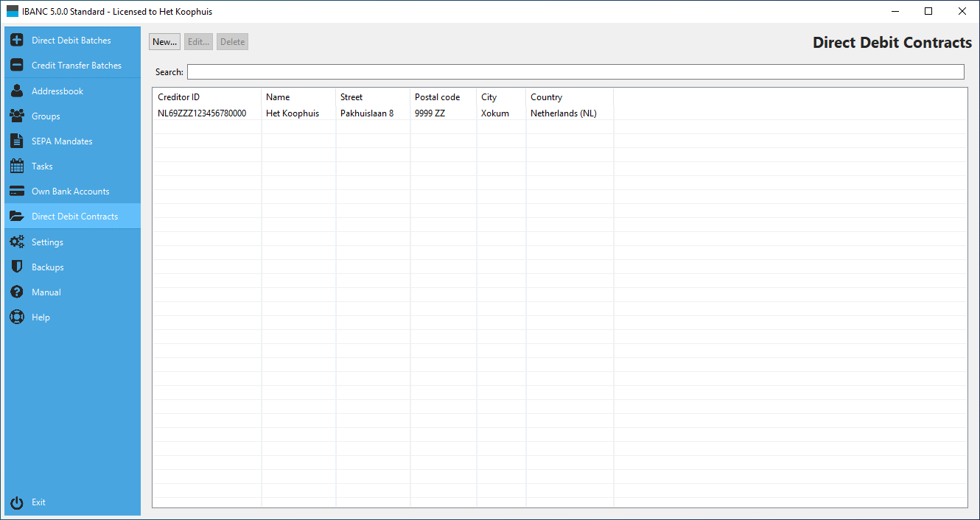Click the Manual question mark icon
The width and height of the screenshot is (980, 520).
pyautogui.click(x=17, y=292)
